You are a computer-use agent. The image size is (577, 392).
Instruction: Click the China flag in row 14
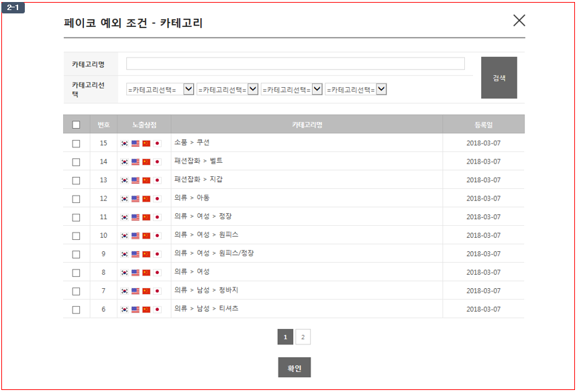point(146,161)
